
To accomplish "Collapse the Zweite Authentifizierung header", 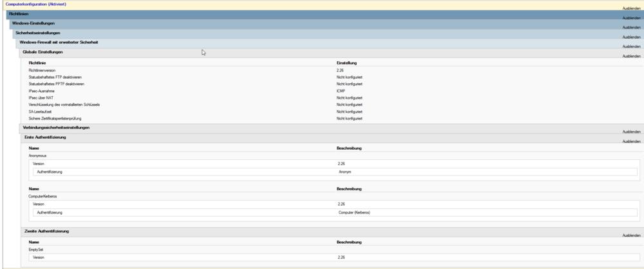I will [46, 230].
